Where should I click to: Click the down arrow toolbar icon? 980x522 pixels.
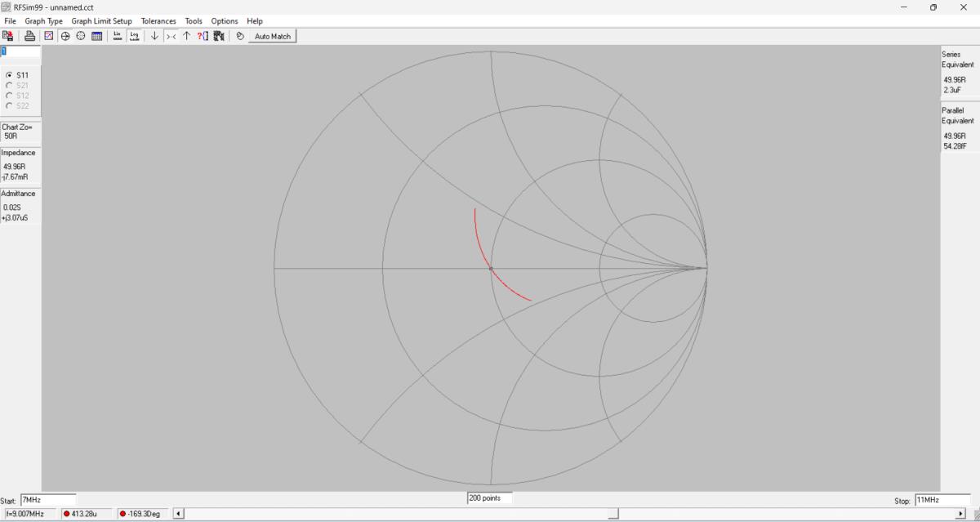(154, 36)
